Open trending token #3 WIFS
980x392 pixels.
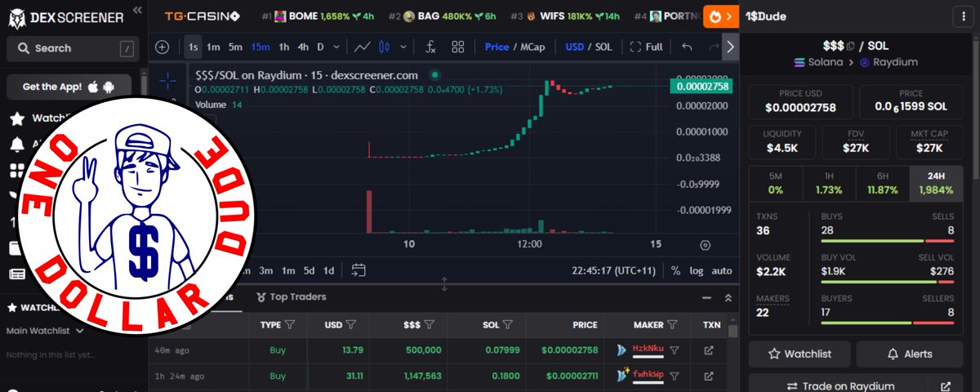click(x=565, y=16)
